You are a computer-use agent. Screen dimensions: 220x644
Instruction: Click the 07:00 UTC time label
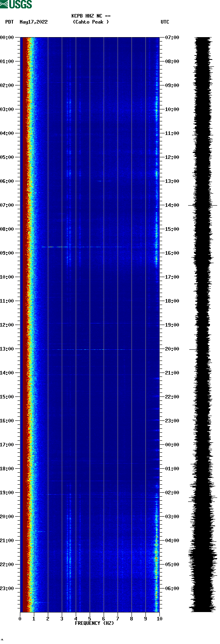point(172,38)
